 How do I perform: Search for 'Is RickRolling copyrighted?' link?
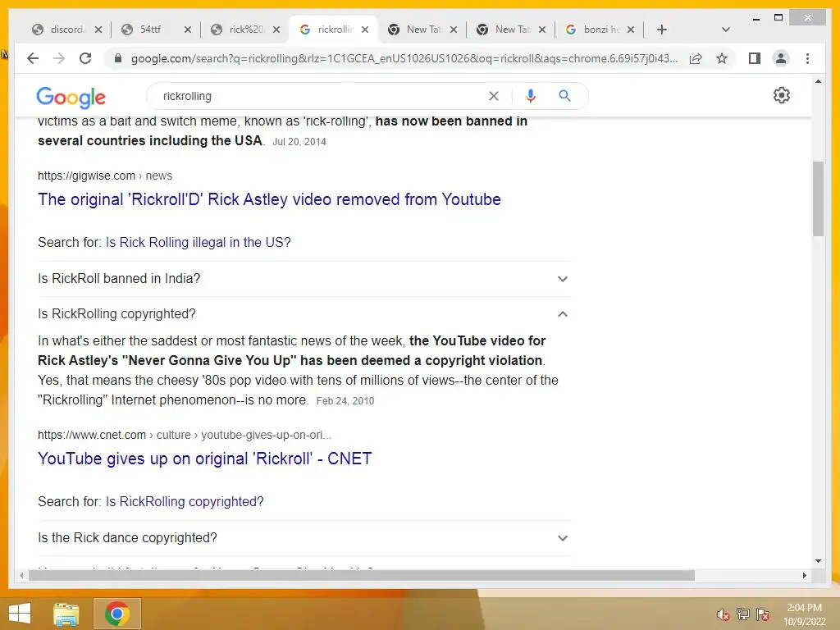(x=185, y=501)
